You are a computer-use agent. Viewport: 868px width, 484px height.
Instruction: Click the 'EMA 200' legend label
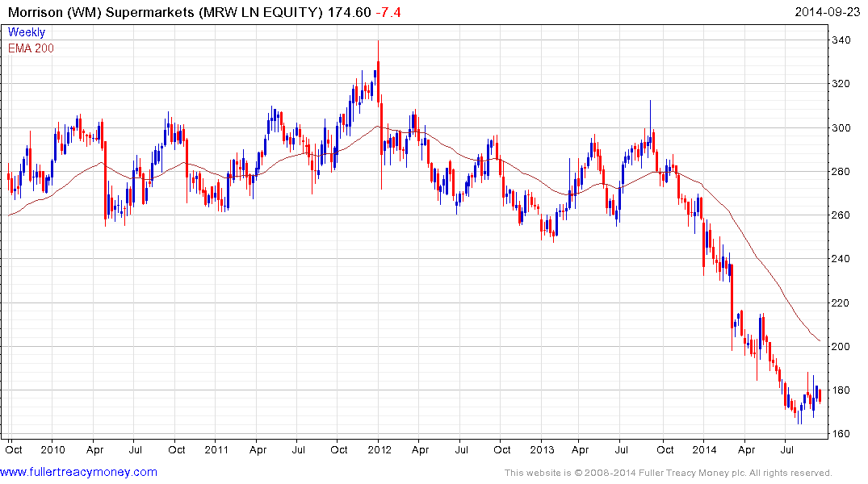coord(31,48)
